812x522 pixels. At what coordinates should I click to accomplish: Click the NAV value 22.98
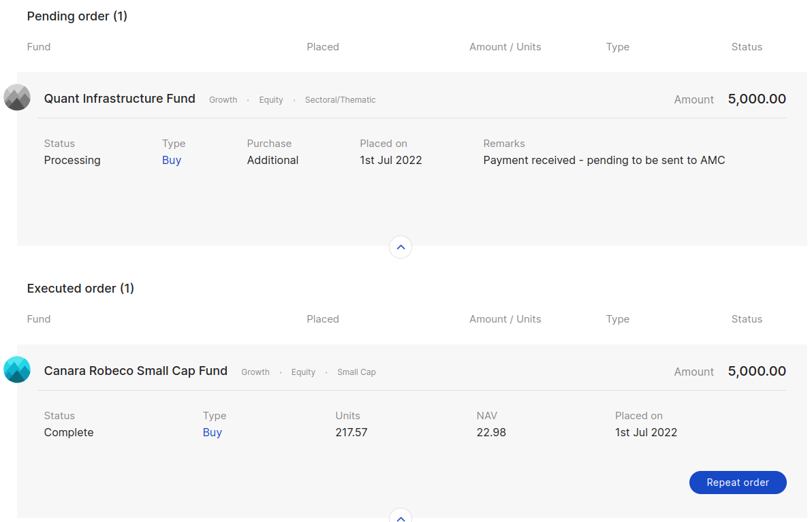(491, 432)
